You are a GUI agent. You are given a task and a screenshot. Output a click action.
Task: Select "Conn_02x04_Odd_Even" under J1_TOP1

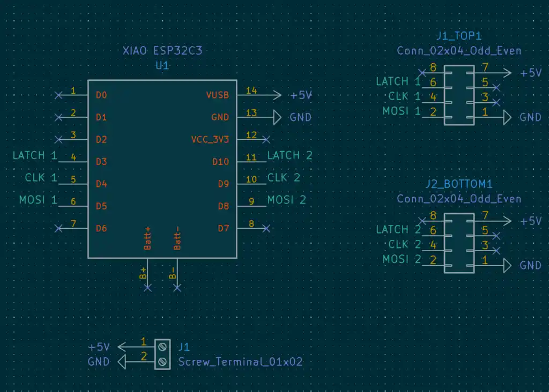(459, 51)
